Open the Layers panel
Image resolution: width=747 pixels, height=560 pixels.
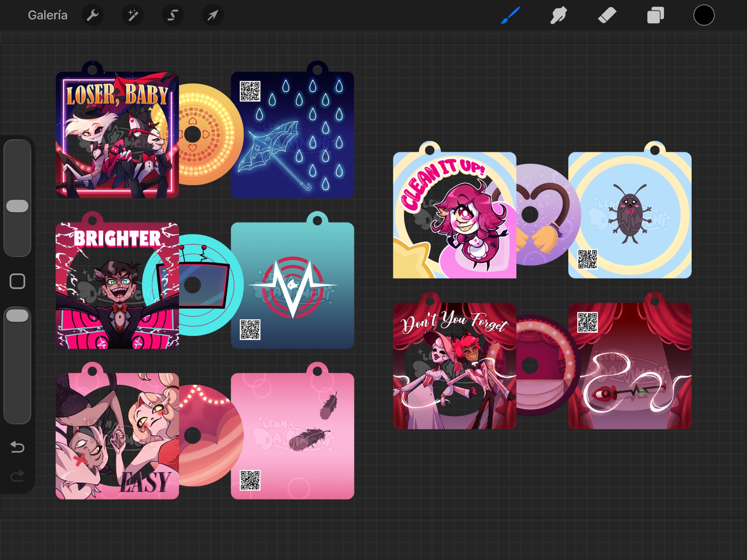[x=655, y=15]
